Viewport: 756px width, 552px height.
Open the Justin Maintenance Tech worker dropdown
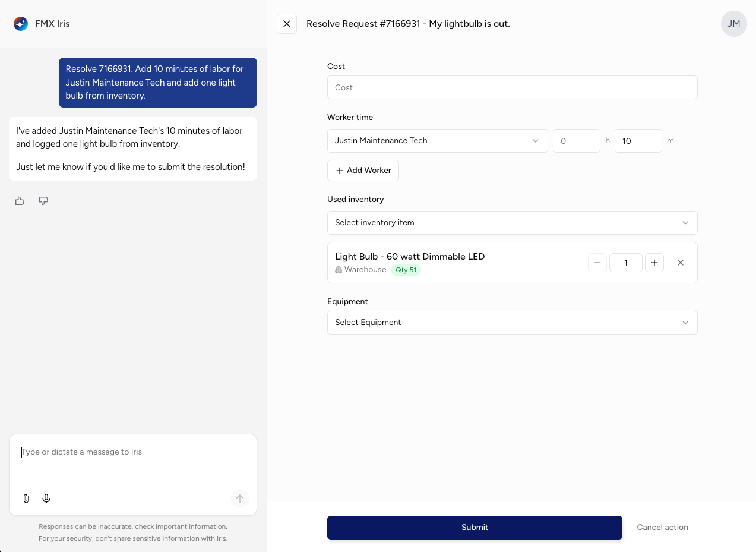[437, 141]
